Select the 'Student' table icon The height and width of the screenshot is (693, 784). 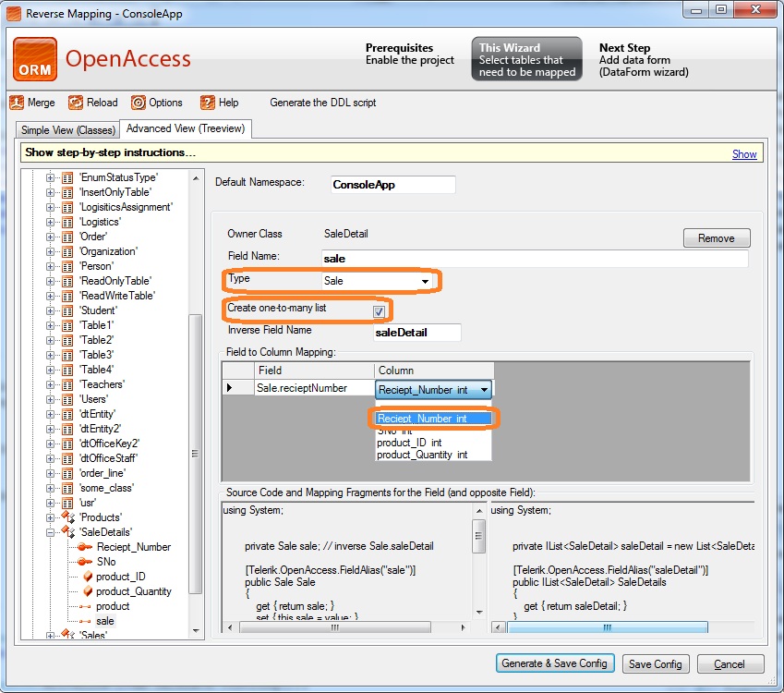(67, 310)
